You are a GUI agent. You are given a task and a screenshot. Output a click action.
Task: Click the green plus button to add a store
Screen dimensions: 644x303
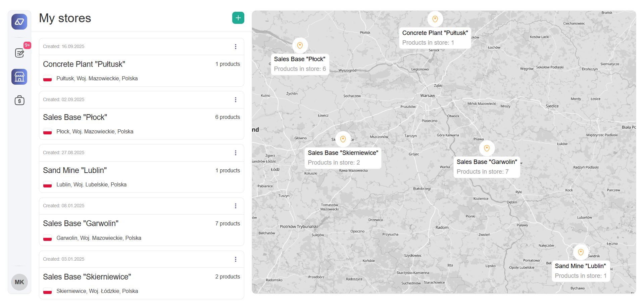[238, 18]
